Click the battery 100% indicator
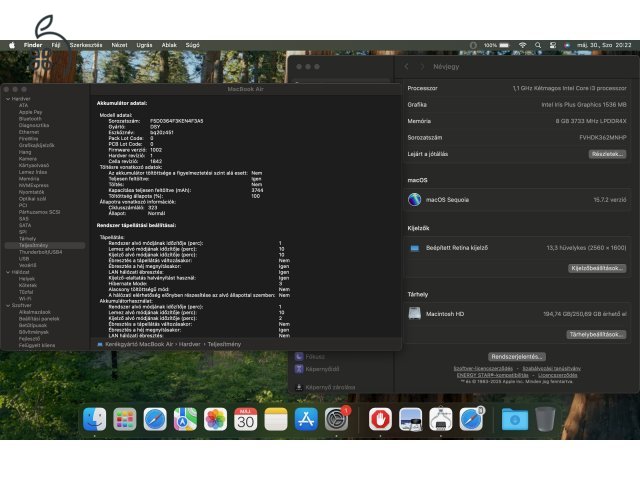Image resolution: width=640 pixels, height=480 pixels. point(496,45)
